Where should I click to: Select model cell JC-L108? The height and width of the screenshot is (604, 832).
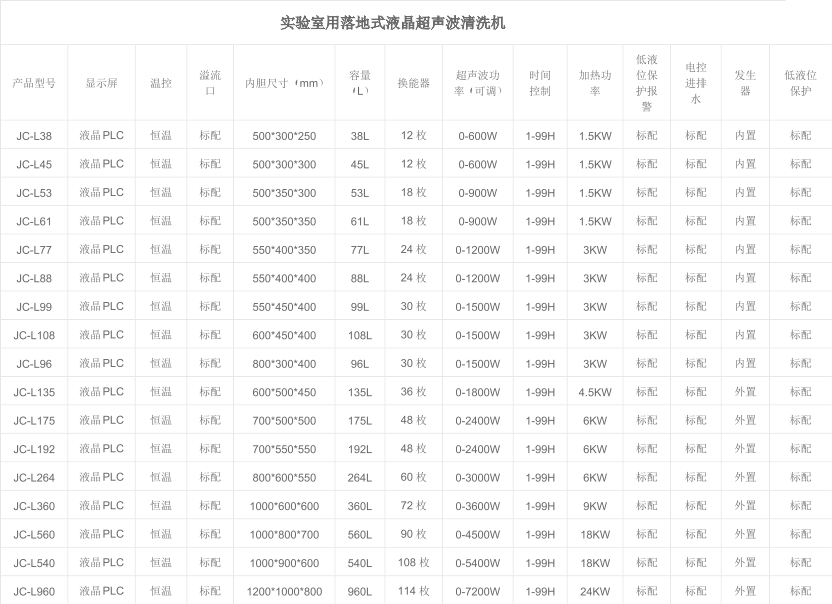34,335
